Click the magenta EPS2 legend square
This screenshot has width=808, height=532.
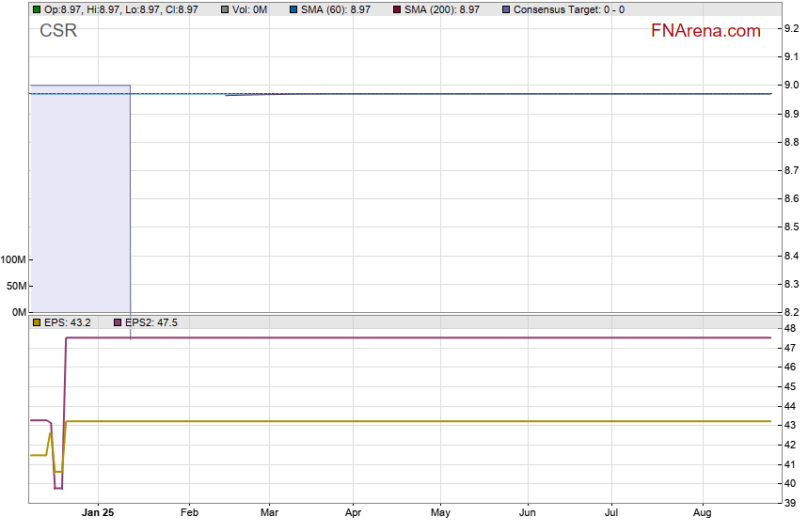pos(118,322)
